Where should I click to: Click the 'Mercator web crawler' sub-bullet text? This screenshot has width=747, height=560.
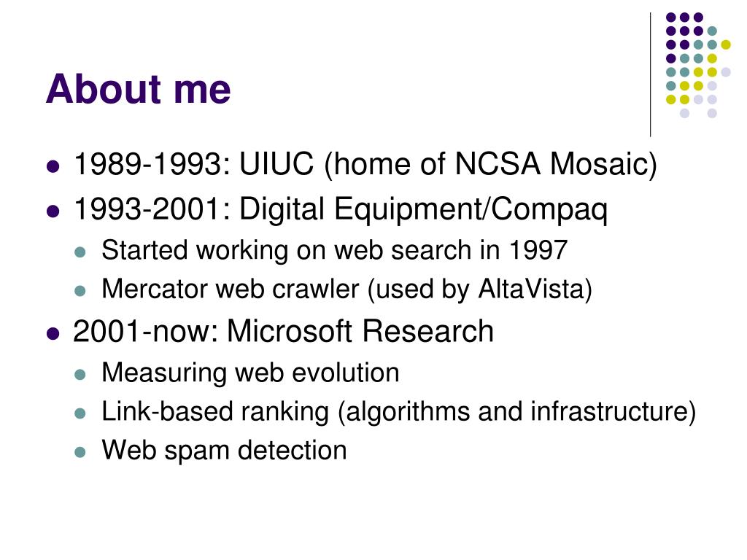[347, 289]
